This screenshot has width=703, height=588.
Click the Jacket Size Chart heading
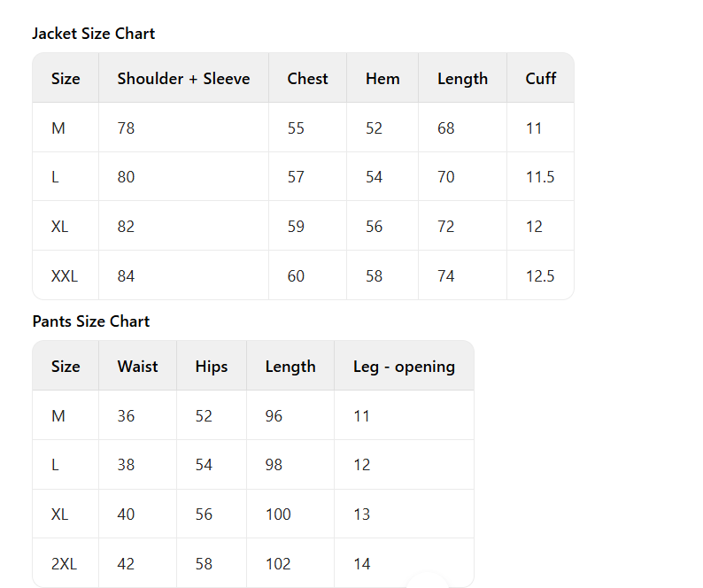pos(93,34)
